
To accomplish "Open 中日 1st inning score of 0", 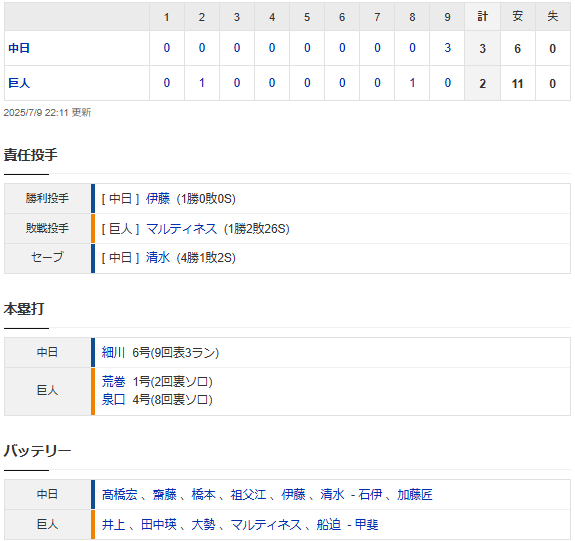I will click(167, 48).
